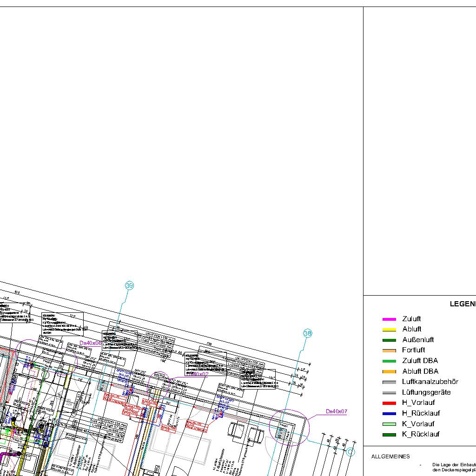Select the light green K_Vorlauf swatch
This screenshot has width=476, height=476.
(389, 424)
